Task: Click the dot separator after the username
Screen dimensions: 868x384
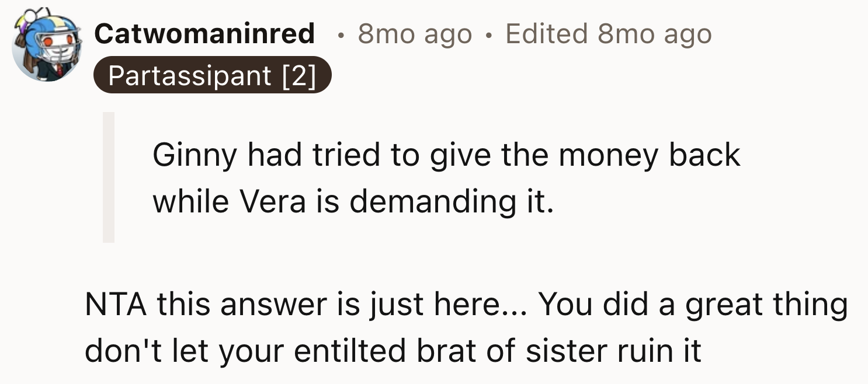Action: tap(339, 35)
